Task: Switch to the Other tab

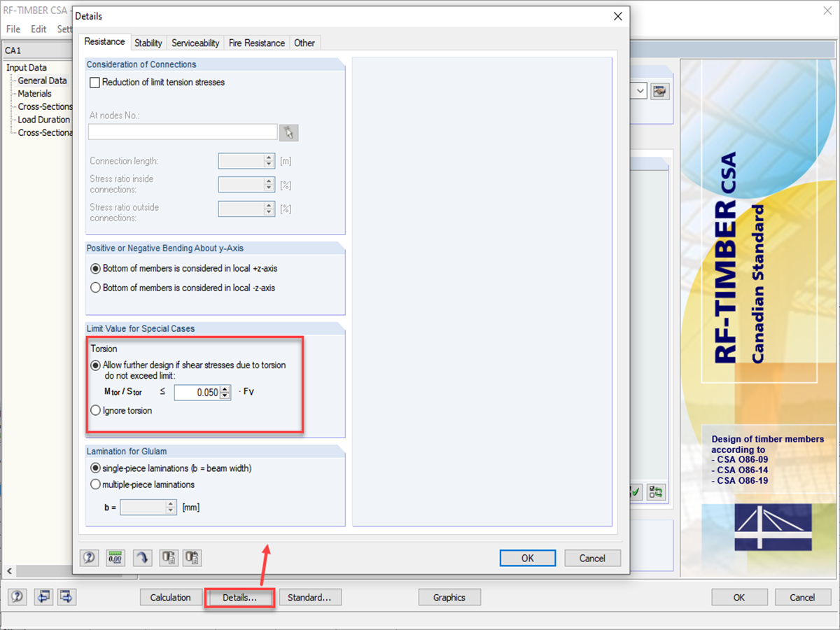Action: pyautogui.click(x=304, y=43)
